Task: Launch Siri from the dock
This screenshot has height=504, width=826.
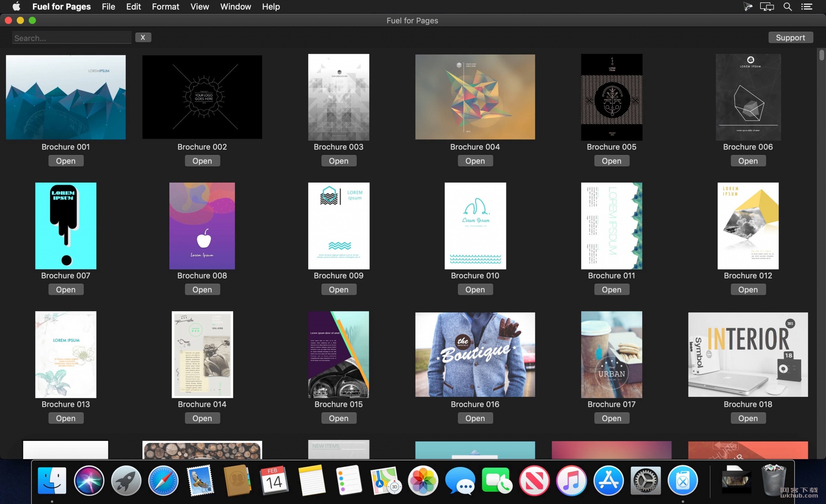Action: (x=89, y=480)
